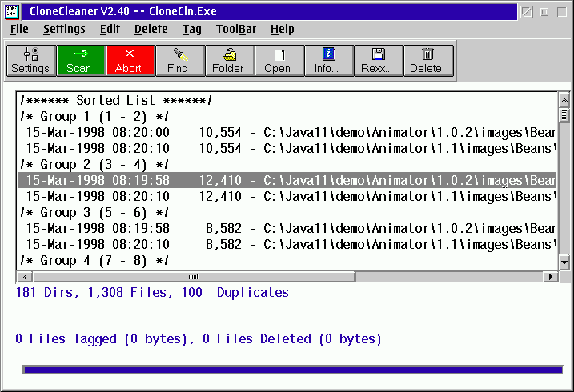Click the list's scroll up arrow
Image resolution: width=574 pixels, height=392 pixels.
[x=564, y=100]
